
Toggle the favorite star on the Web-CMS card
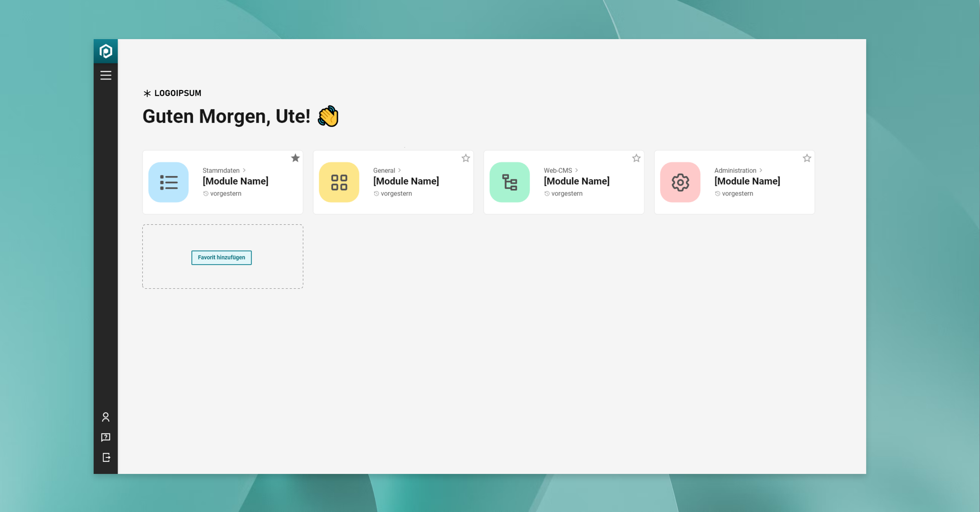click(636, 158)
